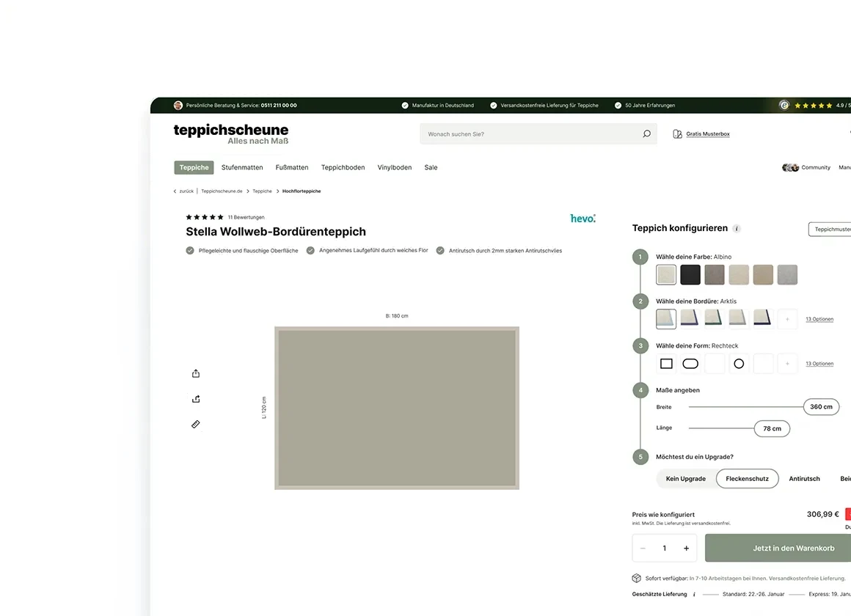Click the package icon near Sofort verfügbar
851x616 pixels.
(x=637, y=578)
